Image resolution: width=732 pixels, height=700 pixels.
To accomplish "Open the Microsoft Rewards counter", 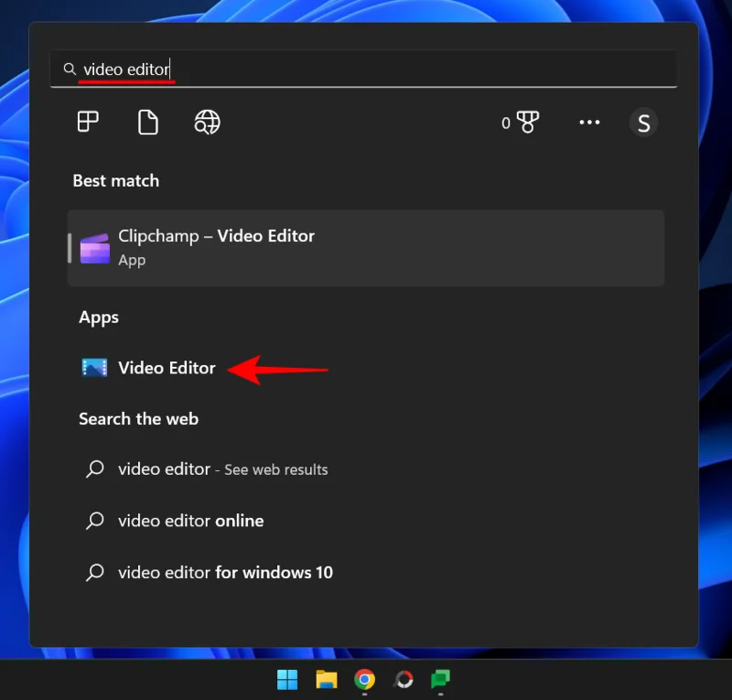I will [x=520, y=122].
